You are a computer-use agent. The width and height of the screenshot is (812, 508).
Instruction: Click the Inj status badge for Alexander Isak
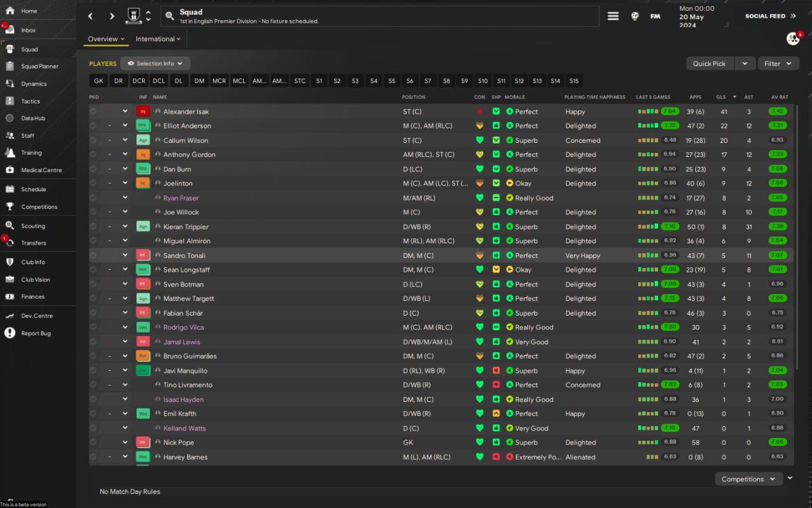143,111
